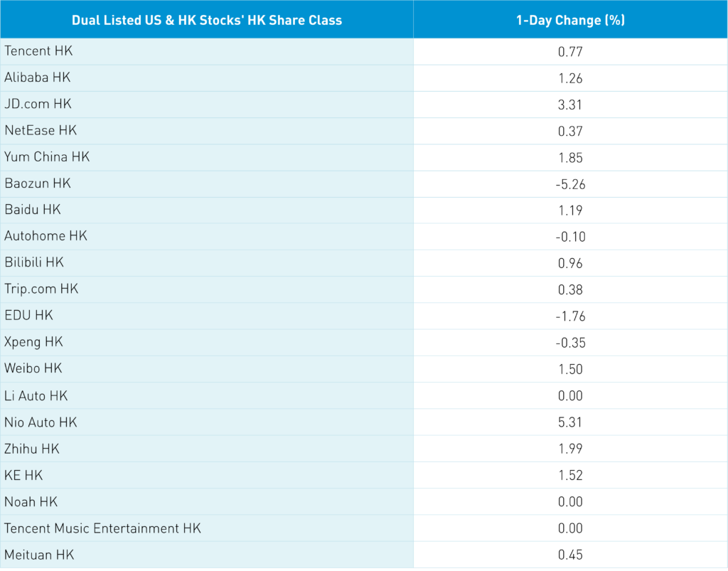The width and height of the screenshot is (728, 571).
Task: Select the NetEase HK cell
Action: point(41,130)
